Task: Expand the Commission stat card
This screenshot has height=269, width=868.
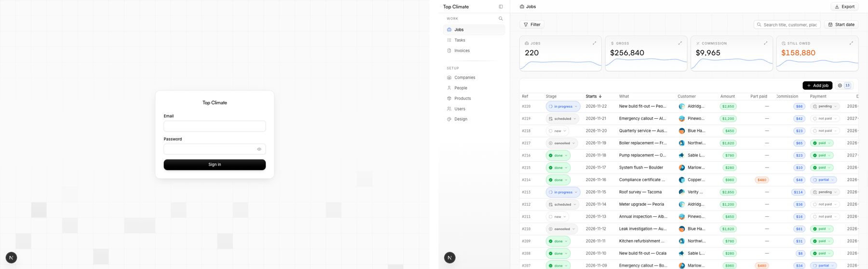Action: point(765,43)
